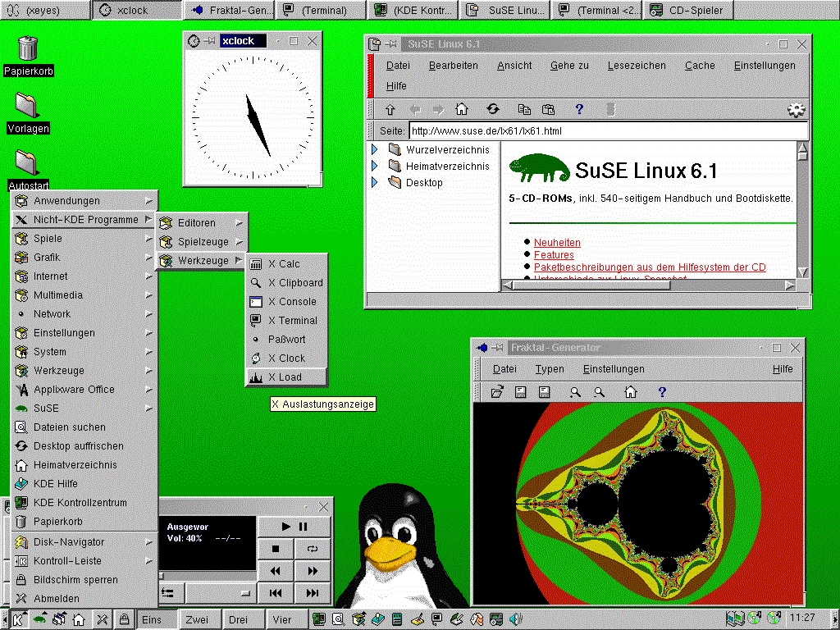Click the up-arrow navigation icon in the browser
The width and height of the screenshot is (840, 630).
390,108
